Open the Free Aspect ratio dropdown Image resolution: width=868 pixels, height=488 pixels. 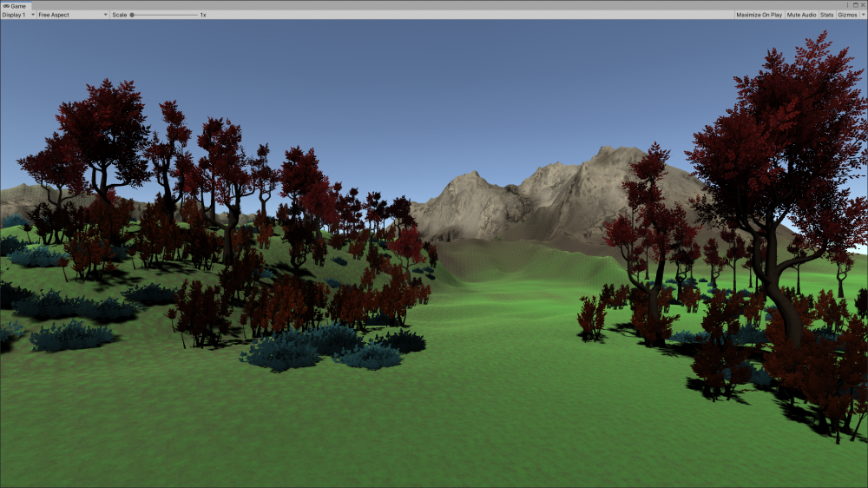click(73, 15)
